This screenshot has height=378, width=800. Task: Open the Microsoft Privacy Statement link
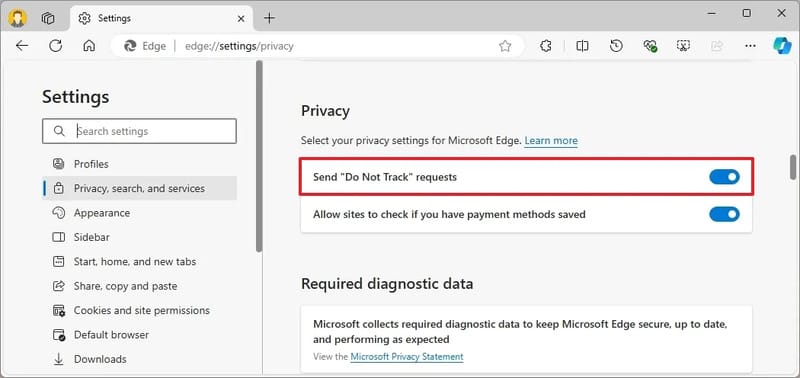pos(407,357)
